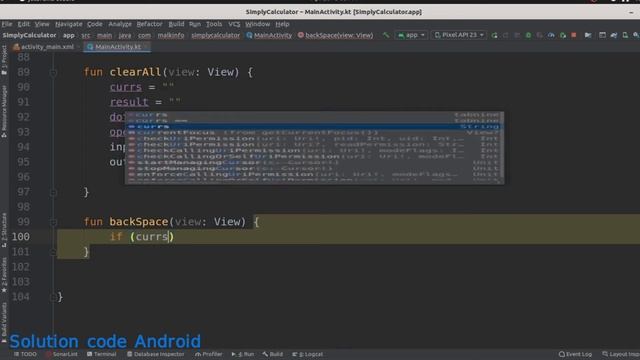Open the Analyze menu

(x=120, y=24)
